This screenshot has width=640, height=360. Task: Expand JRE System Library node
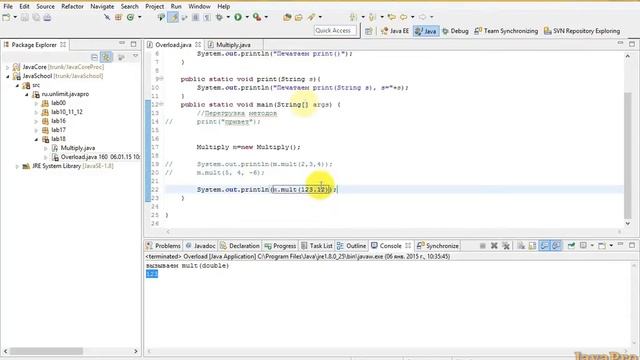point(17,166)
